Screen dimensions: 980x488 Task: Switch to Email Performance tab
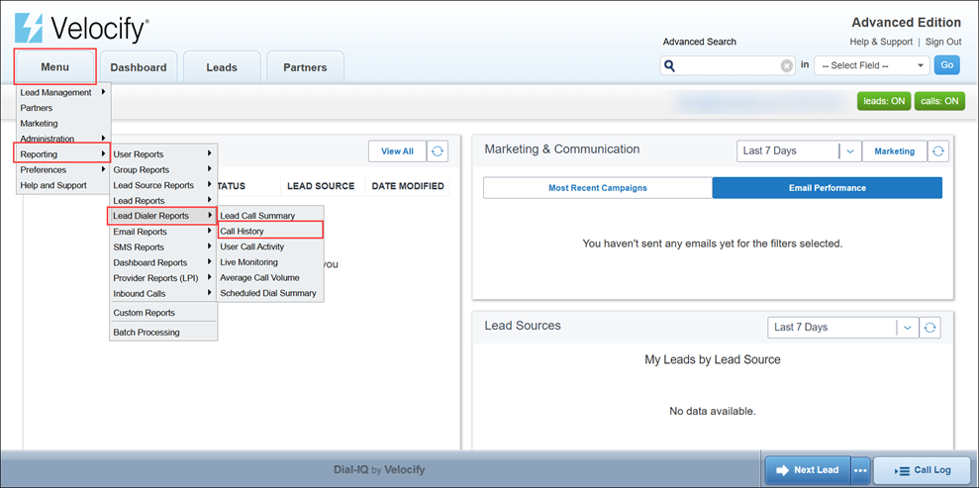[x=828, y=187]
